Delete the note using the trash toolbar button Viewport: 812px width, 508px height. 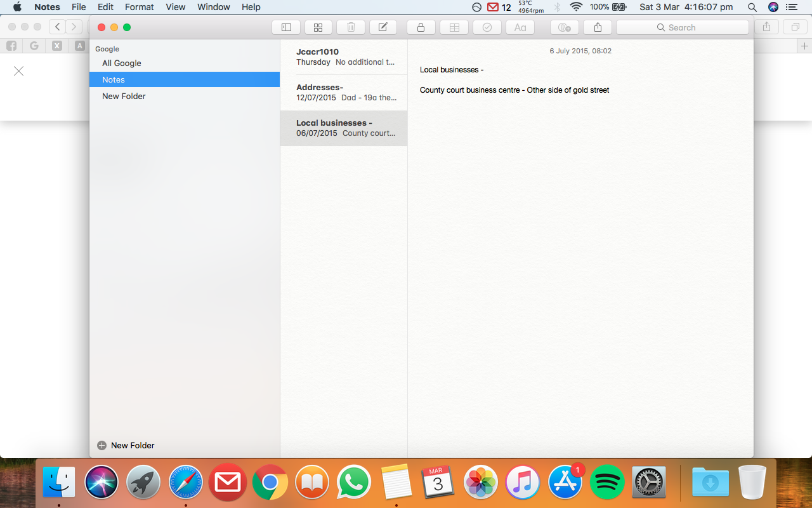[x=351, y=27]
